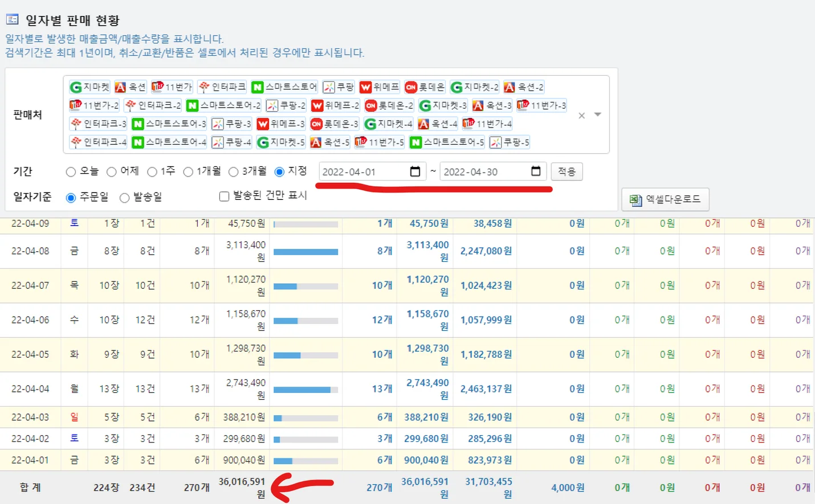The image size is (815, 504).
Task: Click the 롯데온-3 tag icon
Action: click(x=316, y=124)
